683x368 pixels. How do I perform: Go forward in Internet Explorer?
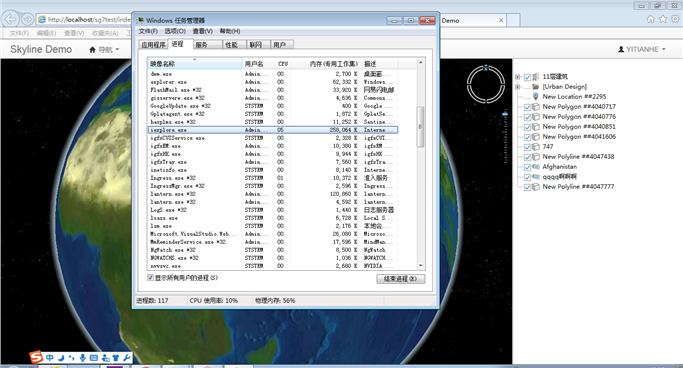(27, 19)
